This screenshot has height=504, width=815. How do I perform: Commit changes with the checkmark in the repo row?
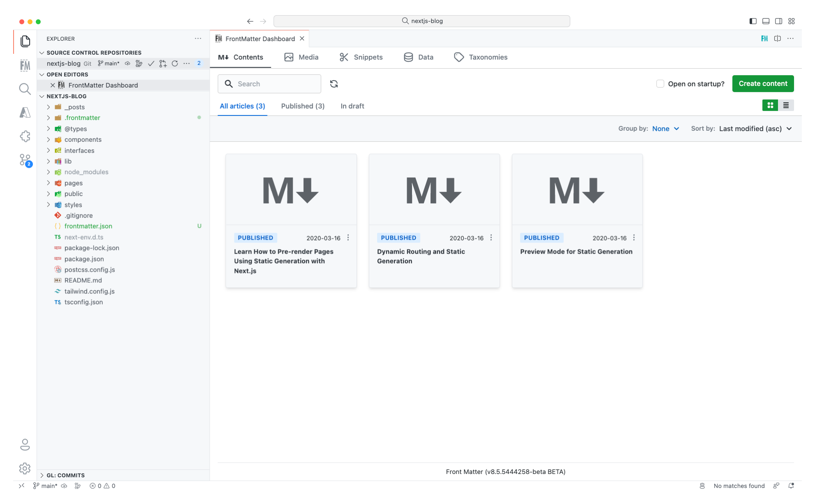151,64
